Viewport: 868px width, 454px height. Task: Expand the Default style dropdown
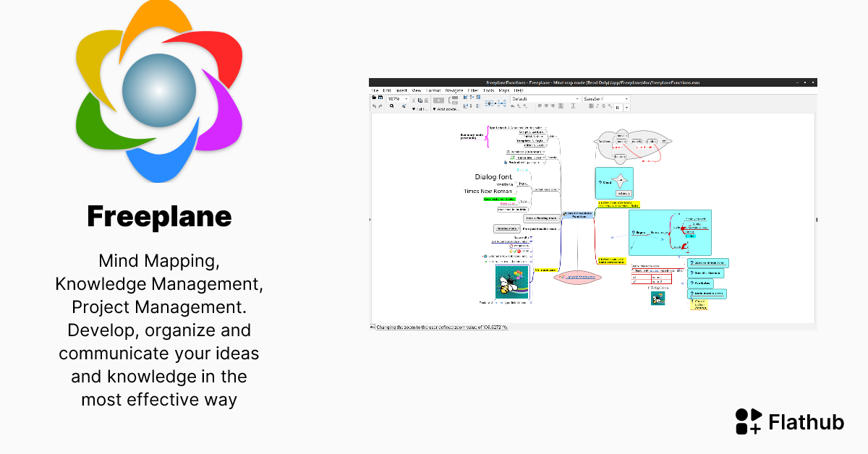point(577,98)
